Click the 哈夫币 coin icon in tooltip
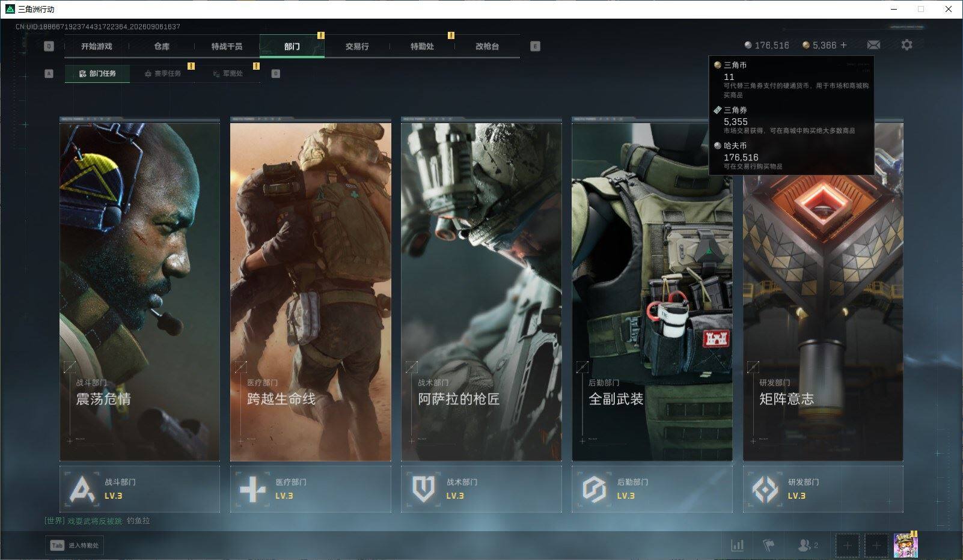The width and height of the screenshot is (963, 560). (x=717, y=145)
